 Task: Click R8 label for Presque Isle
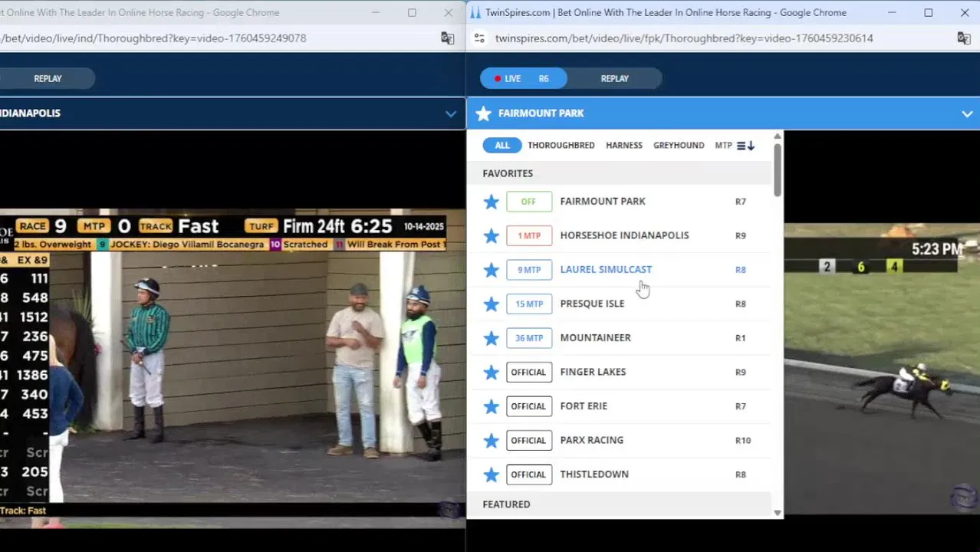[741, 304]
